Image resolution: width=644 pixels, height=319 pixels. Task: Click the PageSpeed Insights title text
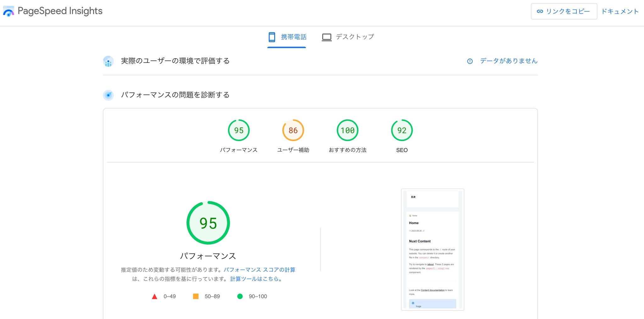(60, 11)
